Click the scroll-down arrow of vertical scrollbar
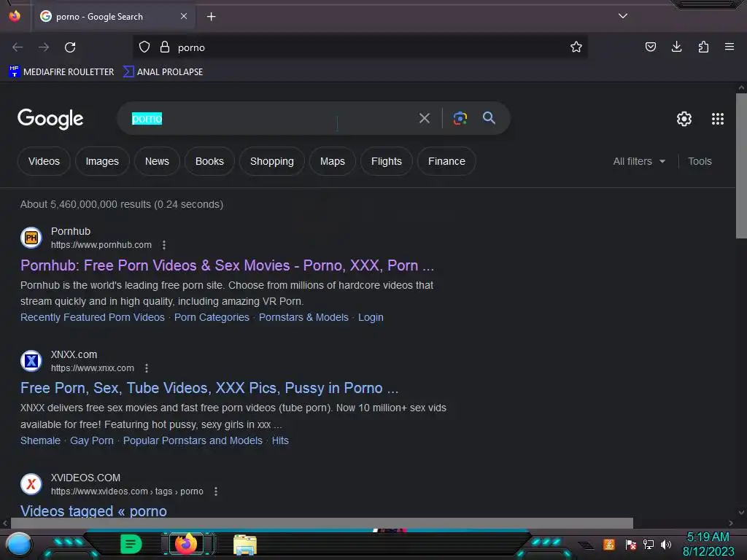This screenshot has height=560, width=747. pos(741,513)
